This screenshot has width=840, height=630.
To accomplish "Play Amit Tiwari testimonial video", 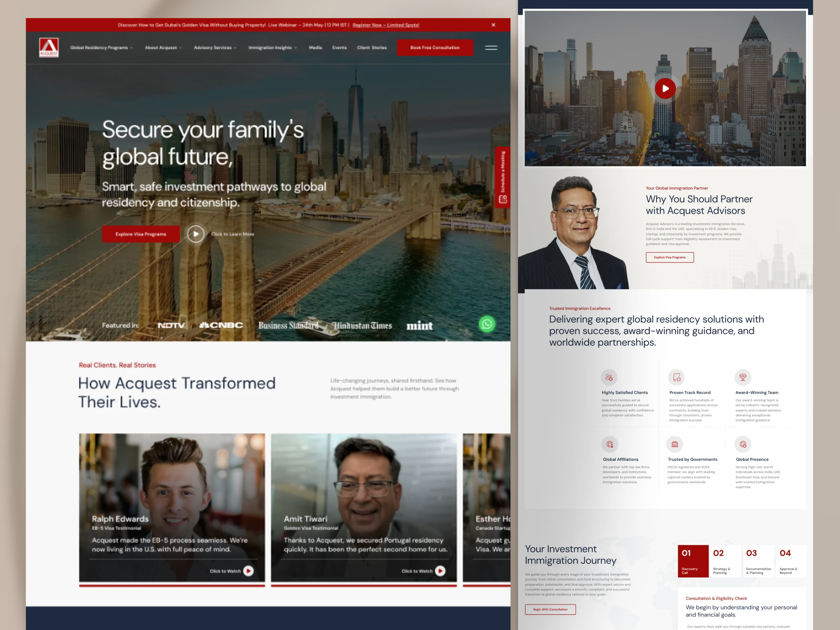I will click(x=440, y=571).
